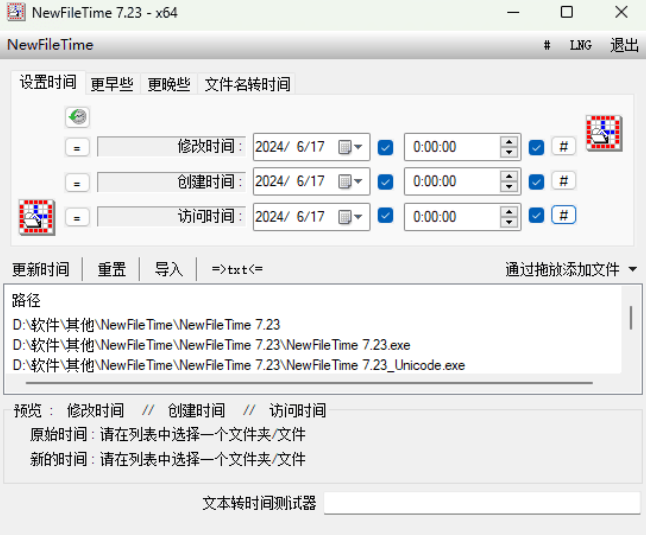Increase the 创建时间 time with up spinner

509,176
